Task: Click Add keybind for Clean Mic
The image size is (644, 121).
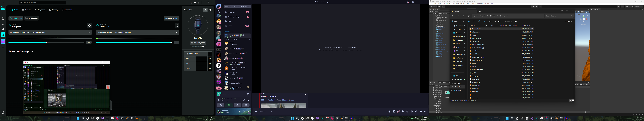Action: [198, 43]
